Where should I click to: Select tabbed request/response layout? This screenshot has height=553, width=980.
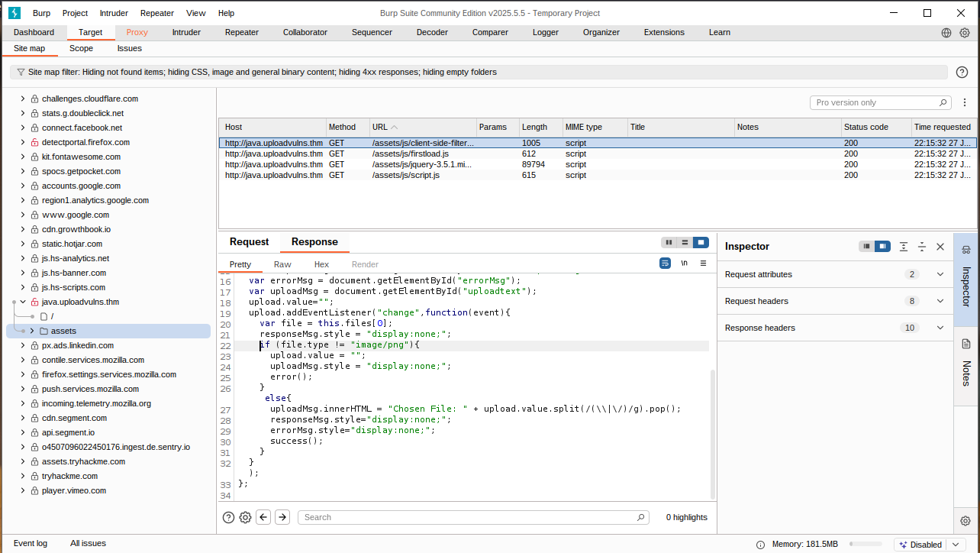(701, 242)
